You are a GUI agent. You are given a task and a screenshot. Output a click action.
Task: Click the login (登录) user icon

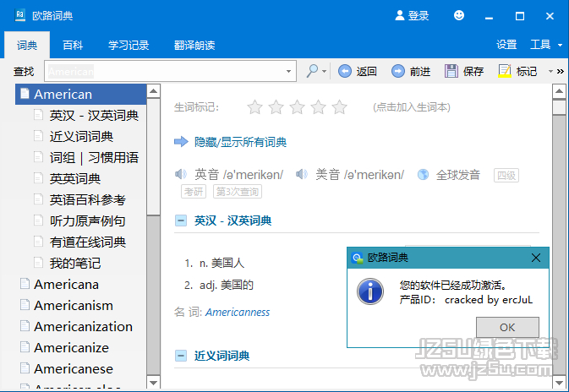(x=400, y=15)
